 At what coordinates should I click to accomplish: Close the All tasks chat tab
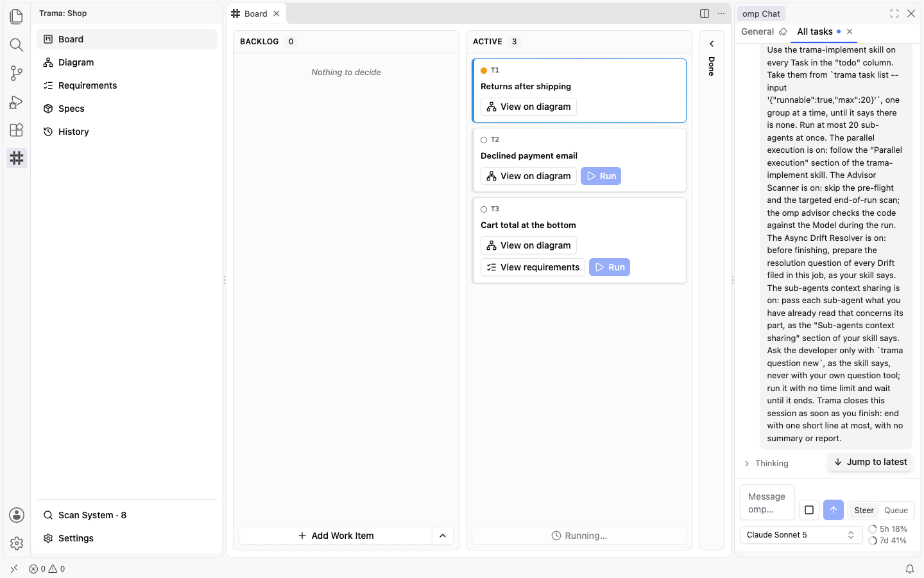pos(850,31)
